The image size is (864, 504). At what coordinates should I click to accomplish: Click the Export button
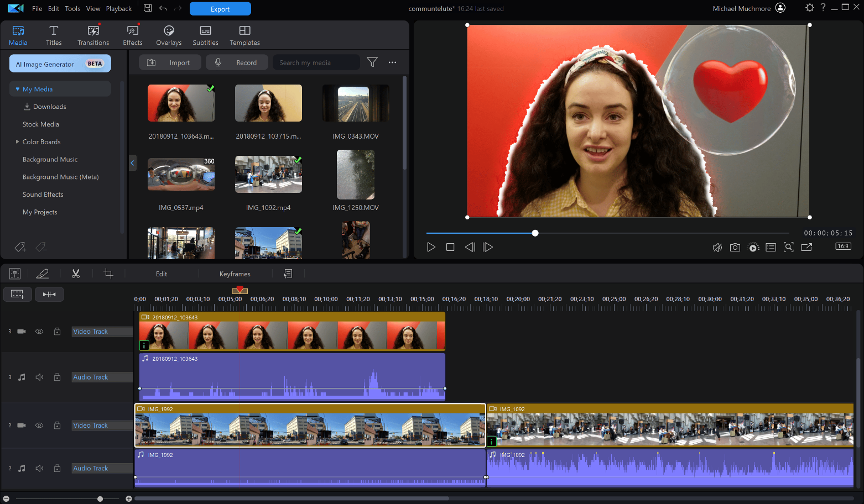(x=220, y=9)
